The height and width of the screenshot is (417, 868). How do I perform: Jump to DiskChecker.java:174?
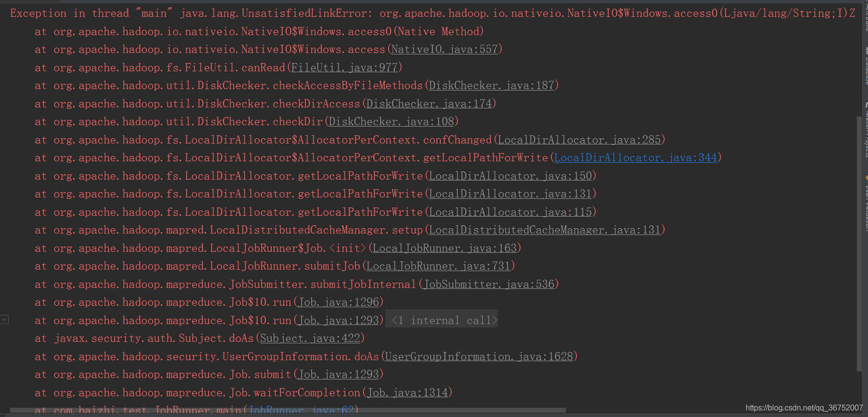(429, 104)
